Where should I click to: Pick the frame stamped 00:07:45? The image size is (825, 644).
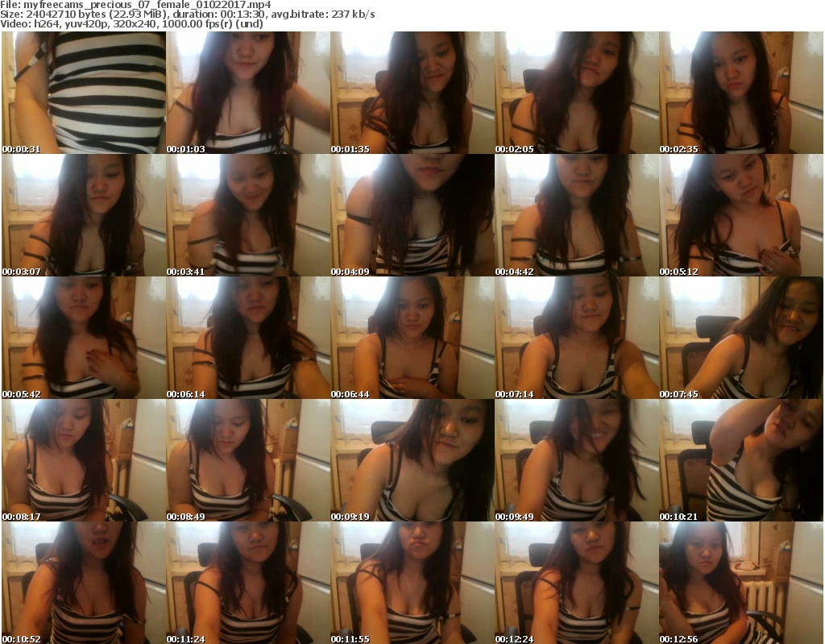click(x=741, y=338)
